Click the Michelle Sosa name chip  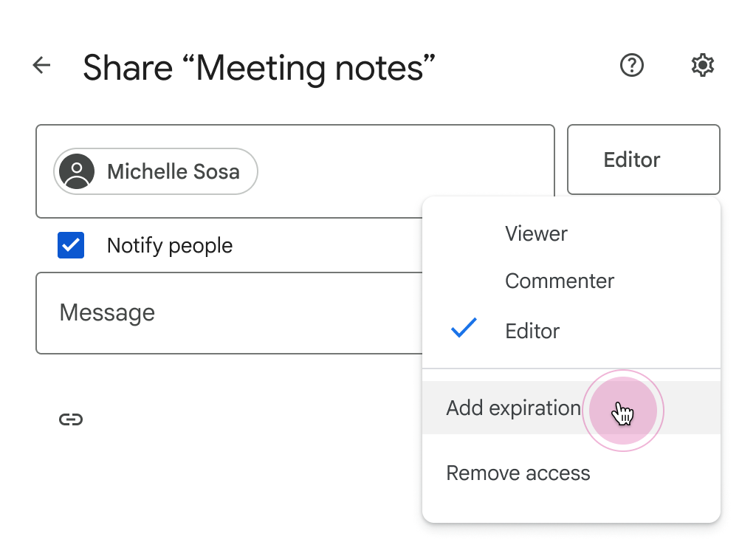point(173,172)
